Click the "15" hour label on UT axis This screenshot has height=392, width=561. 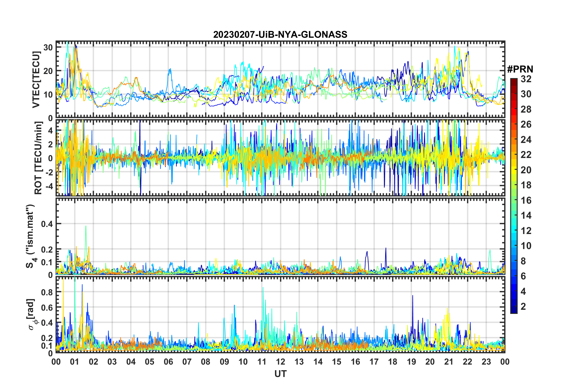click(337, 362)
